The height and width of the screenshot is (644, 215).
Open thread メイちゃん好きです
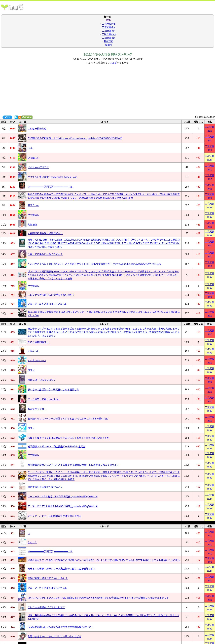[x=38, y=167]
